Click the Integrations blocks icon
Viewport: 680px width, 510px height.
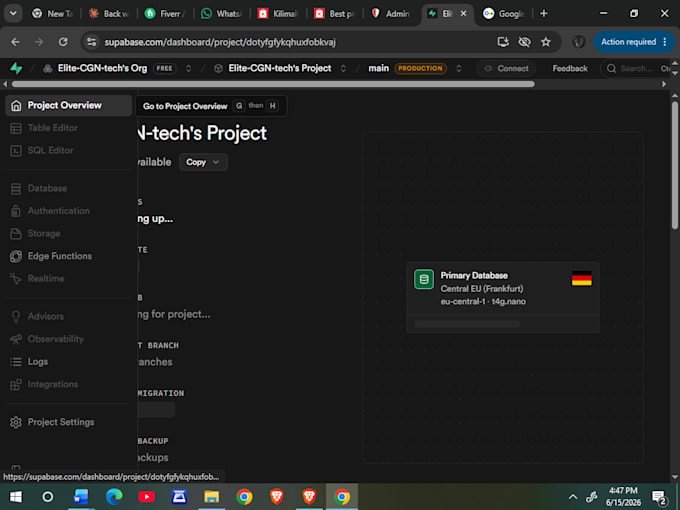[x=16, y=384]
